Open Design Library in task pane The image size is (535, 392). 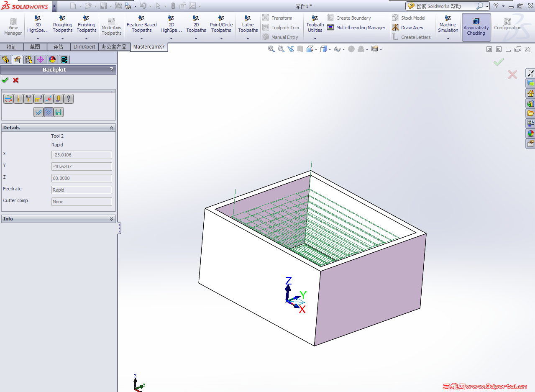530,103
